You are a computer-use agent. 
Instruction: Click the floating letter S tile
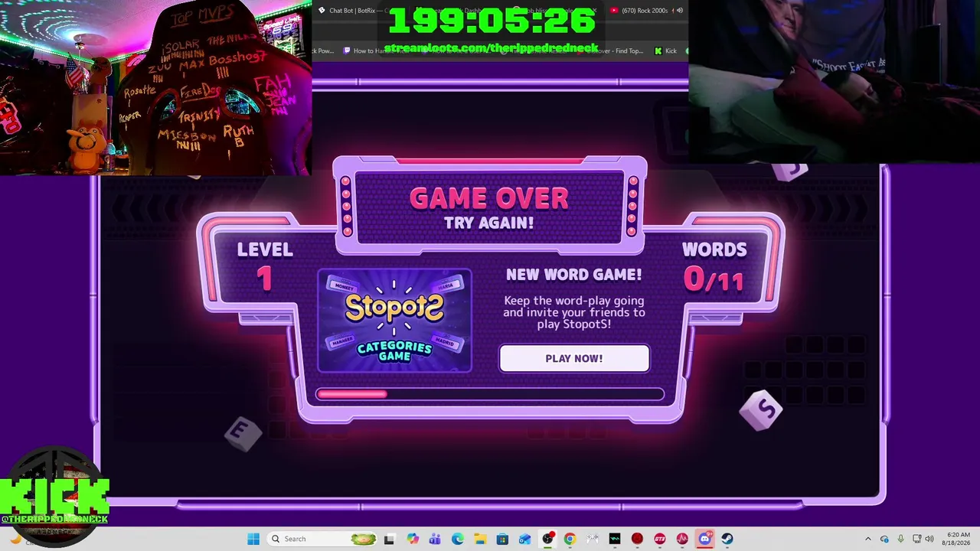(762, 410)
